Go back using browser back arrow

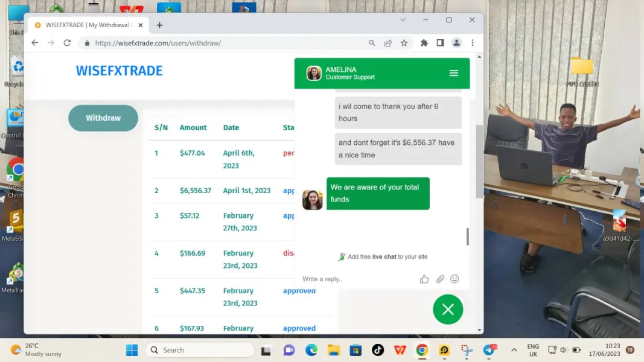pos(35,43)
